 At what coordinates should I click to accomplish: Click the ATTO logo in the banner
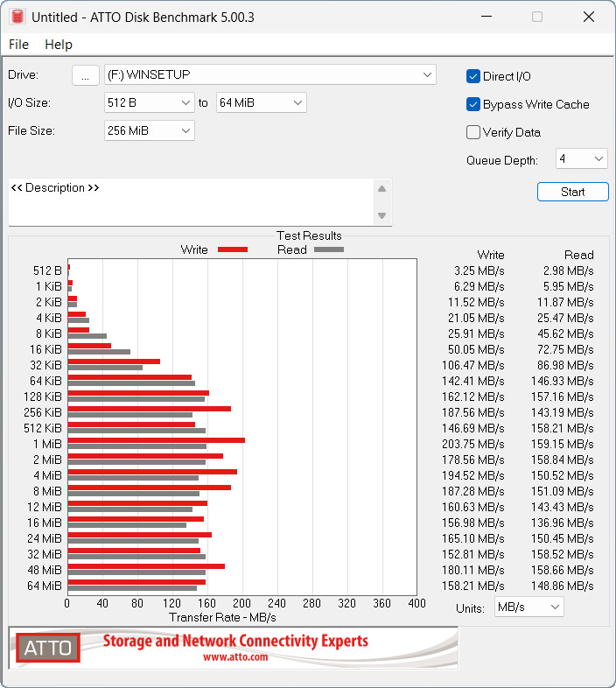coord(48,648)
